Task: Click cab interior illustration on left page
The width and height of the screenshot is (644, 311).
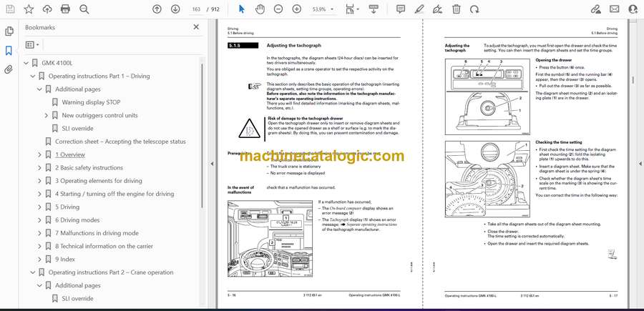Action: coord(270,239)
